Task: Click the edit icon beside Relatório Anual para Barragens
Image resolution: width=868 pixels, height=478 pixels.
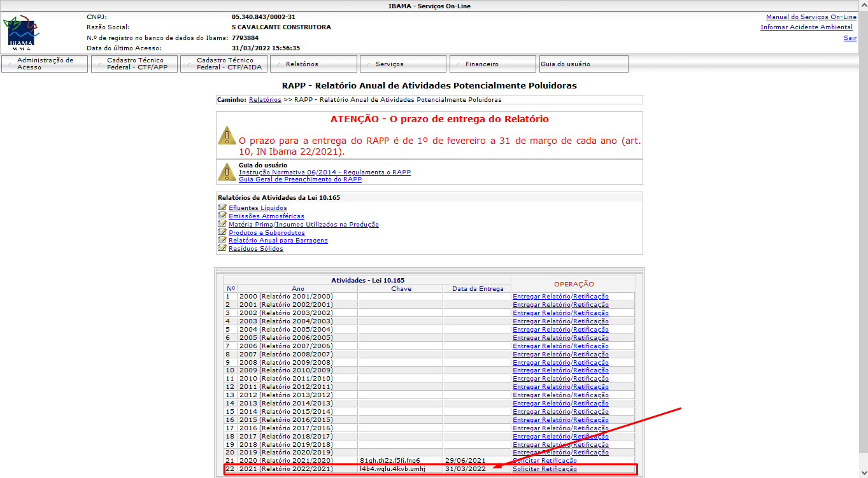Action: tap(222, 241)
